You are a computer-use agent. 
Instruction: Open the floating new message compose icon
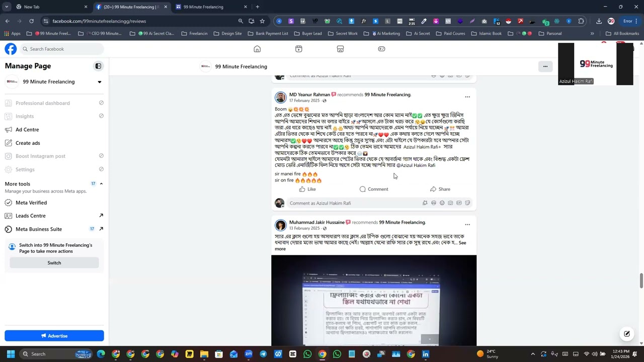[x=627, y=334]
